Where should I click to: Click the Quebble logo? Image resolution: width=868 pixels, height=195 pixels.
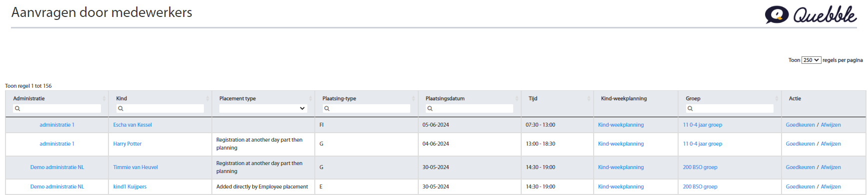(x=811, y=14)
